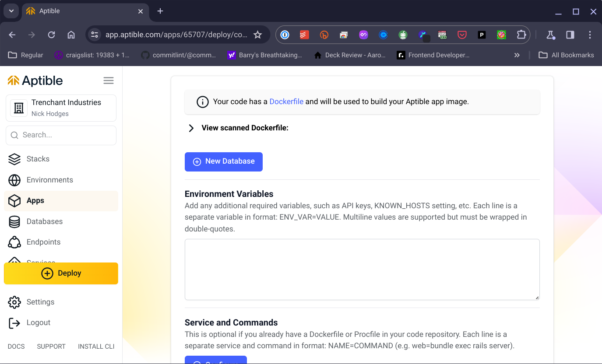Open the green robot extension icon
Image resolution: width=602 pixels, height=364 pixels.
pos(403,35)
